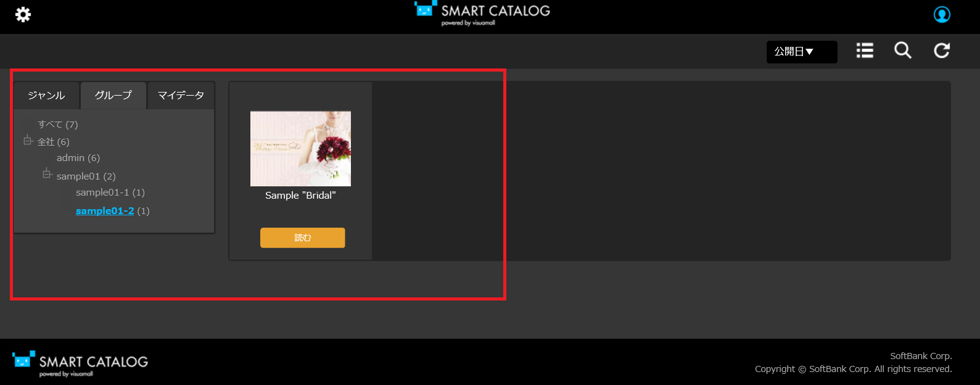Screen dimensions: 980x385
Task: Open the search magnifier icon
Action: click(903, 51)
